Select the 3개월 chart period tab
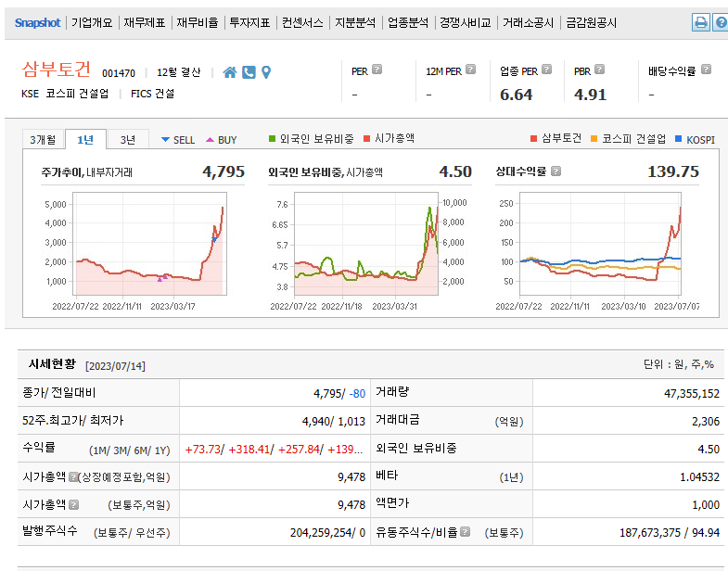Viewport: 728px width, 571px height. [44, 139]
